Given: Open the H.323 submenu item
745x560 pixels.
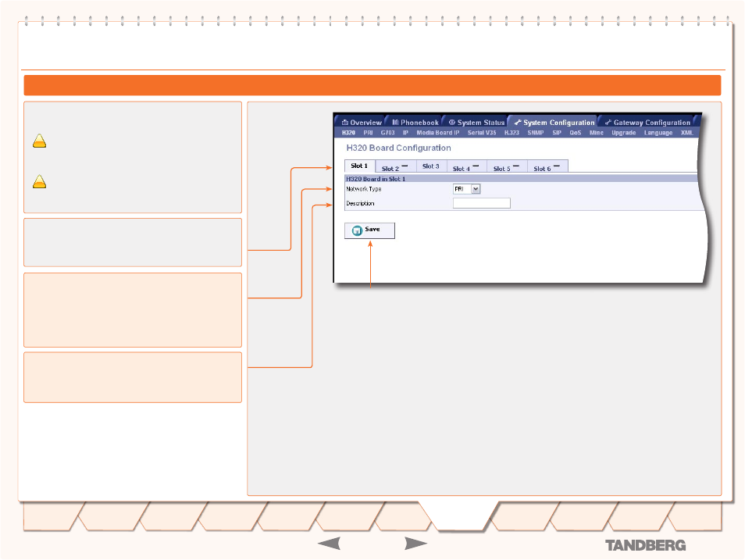Looking at the screenshot, I should click(512, 133).
